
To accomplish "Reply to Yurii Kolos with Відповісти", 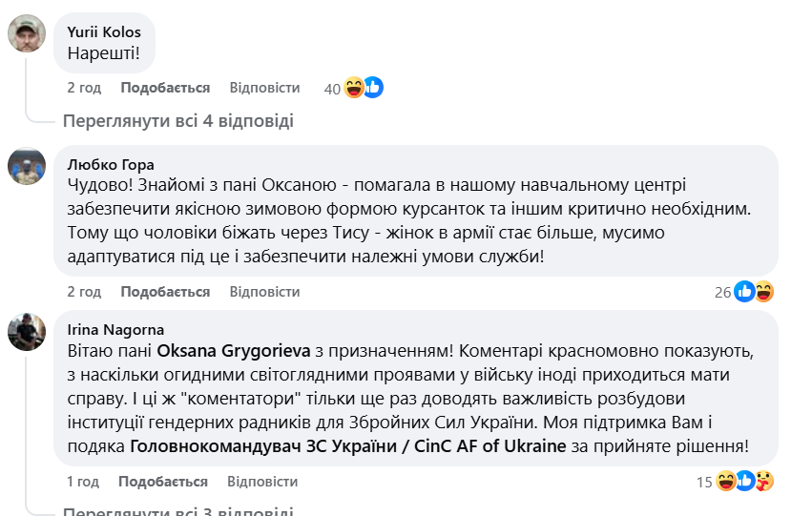I will tap(264, 88).
